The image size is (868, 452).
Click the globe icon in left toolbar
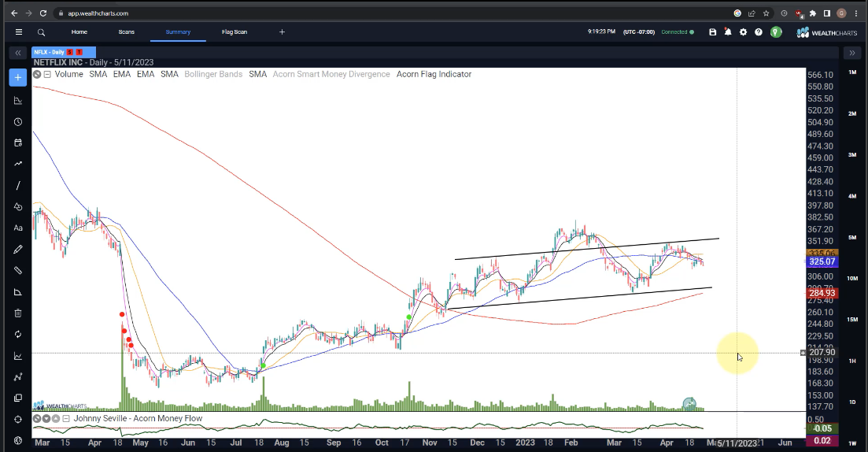[x=18, y=441]
